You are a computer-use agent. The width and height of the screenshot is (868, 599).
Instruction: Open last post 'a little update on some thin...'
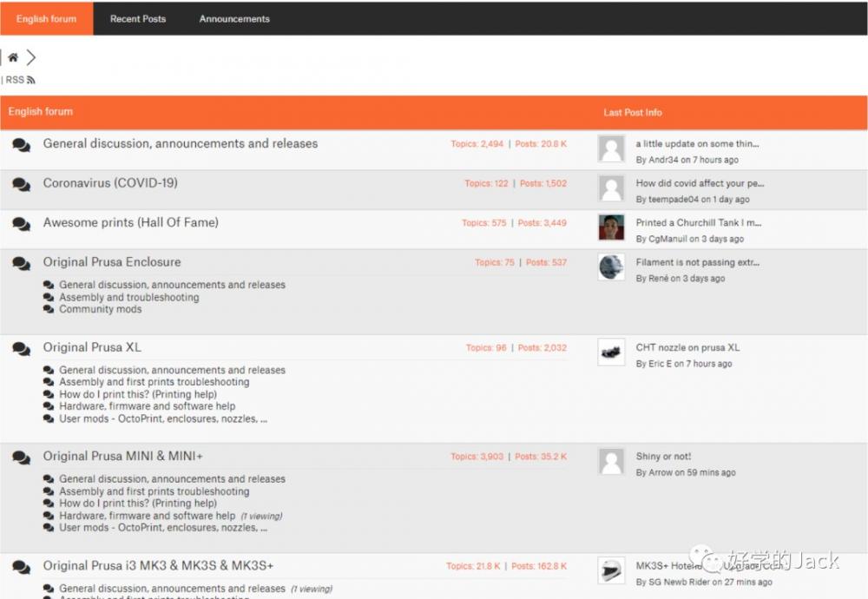point(698,143)
